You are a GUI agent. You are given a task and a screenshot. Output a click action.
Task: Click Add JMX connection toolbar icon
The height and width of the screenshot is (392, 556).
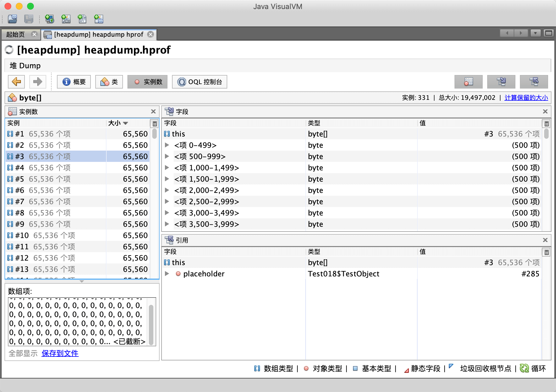coord(66,19)
